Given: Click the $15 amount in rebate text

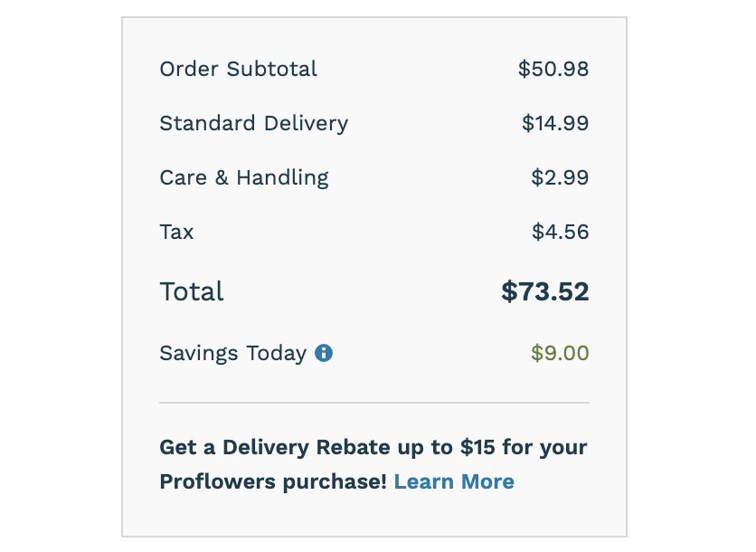Looking at the screenshot, I should [x=477, y=447].
